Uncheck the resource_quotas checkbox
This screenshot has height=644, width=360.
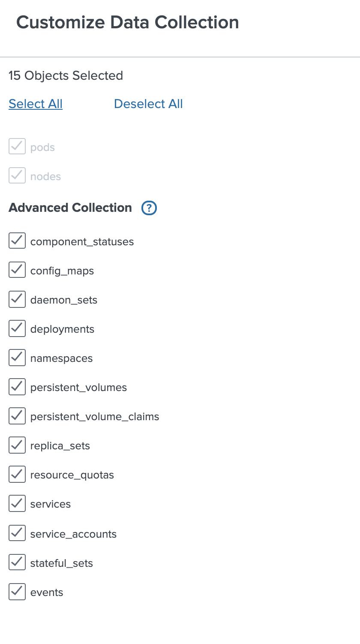[x=17, y=474]
